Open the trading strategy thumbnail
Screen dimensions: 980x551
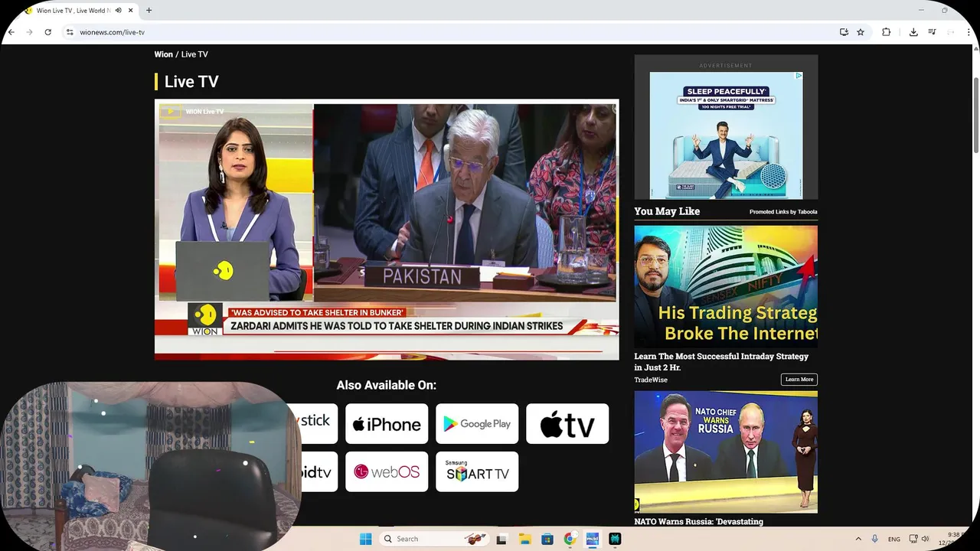pos(726,286)
